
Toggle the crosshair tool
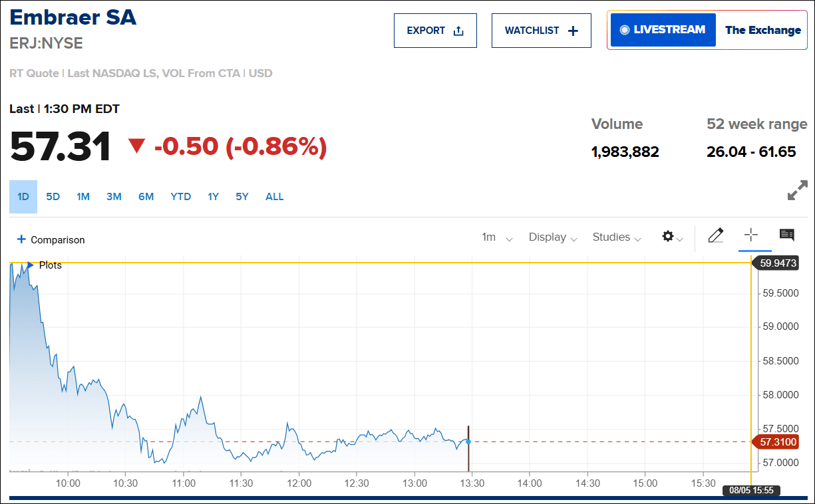[x=751, y=235]
